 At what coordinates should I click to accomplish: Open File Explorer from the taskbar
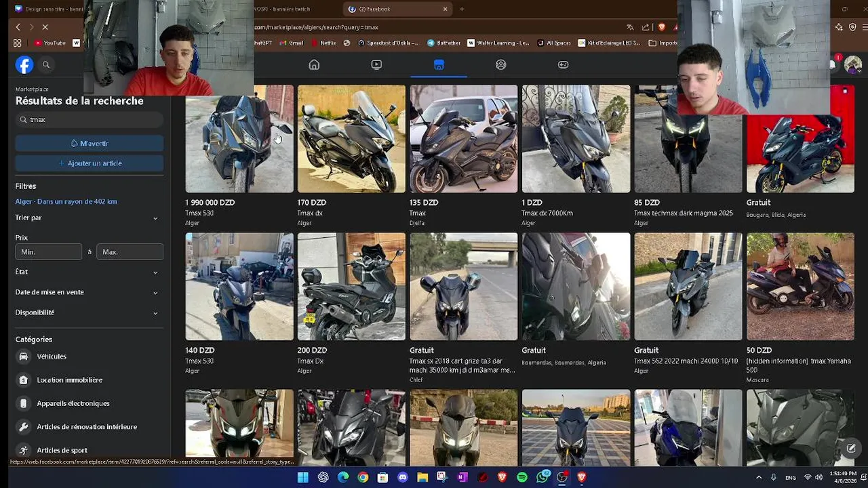(x=422, y=477)
